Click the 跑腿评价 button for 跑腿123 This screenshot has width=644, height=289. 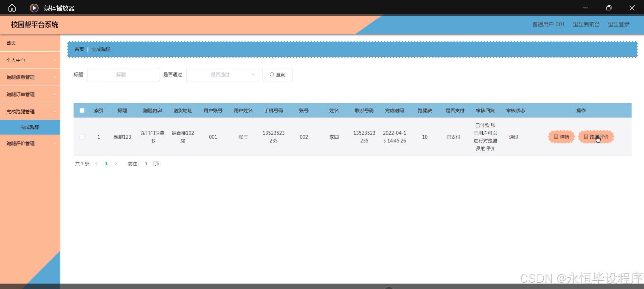pos(596,137)
